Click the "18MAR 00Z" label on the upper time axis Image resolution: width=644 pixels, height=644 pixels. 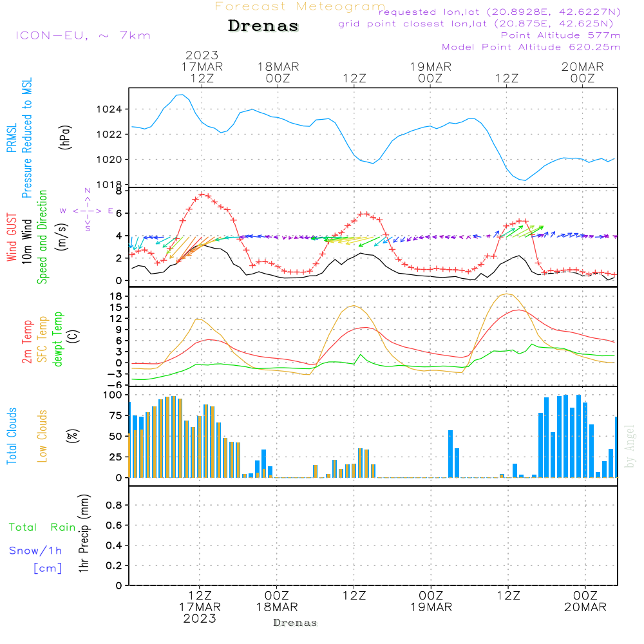tap(278, 72)
